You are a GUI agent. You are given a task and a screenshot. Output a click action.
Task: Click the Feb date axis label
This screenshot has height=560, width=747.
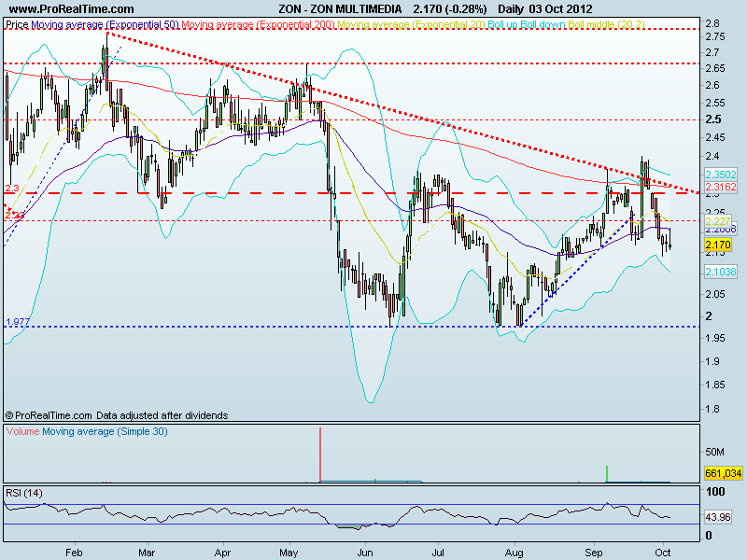pyautogui.click(x=74, y=553)
